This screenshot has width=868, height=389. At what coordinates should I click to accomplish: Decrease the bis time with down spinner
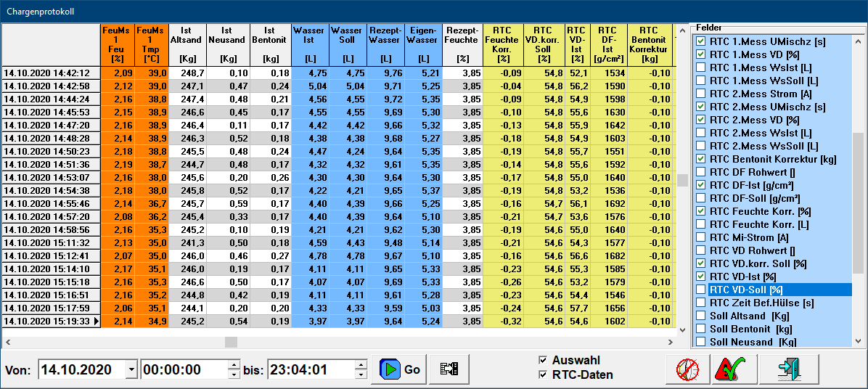pos(361,374)
